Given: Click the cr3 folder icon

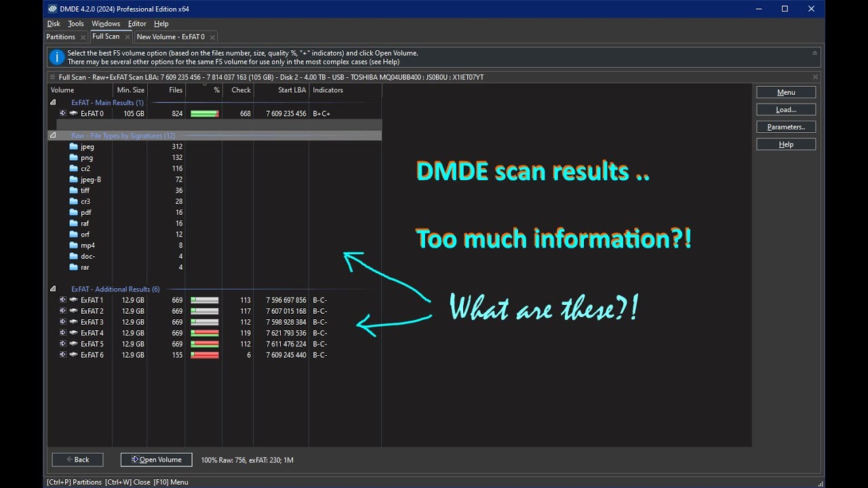Looking at the screenshot, I should pos(74,201).
